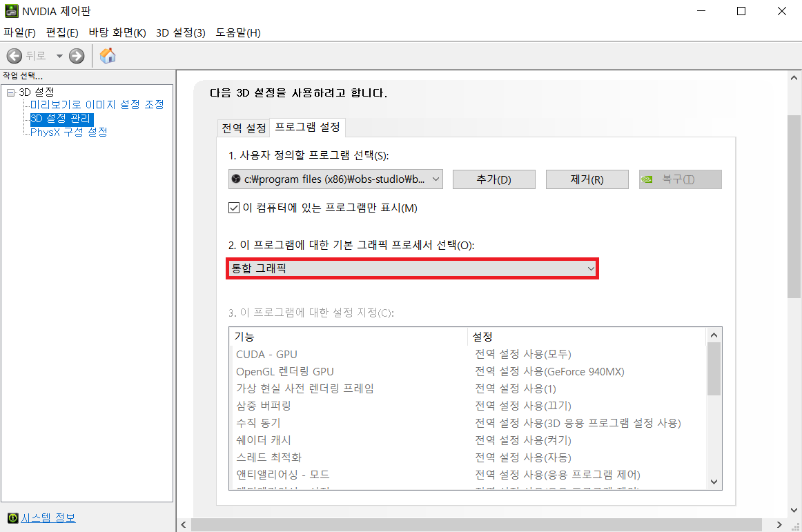Collapse the 3D 설정 tree node
The height and width of the screenshot is (532, 802).
pos(11,92)
